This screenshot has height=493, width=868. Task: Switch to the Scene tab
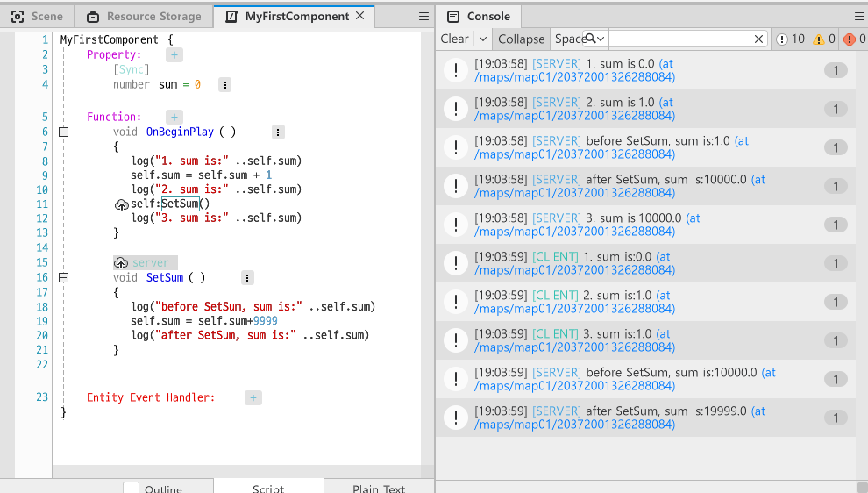(x=37, y=17)
